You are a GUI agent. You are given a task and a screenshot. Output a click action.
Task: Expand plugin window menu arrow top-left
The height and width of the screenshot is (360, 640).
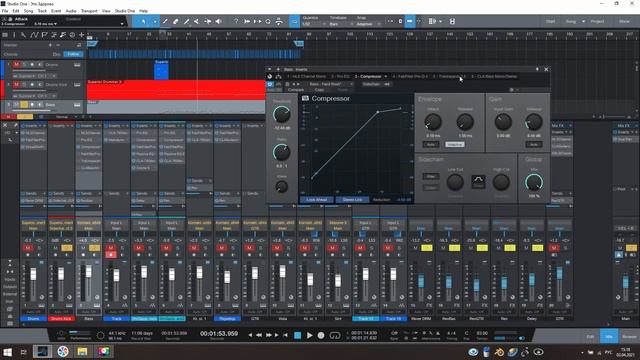tap(269, 69)
